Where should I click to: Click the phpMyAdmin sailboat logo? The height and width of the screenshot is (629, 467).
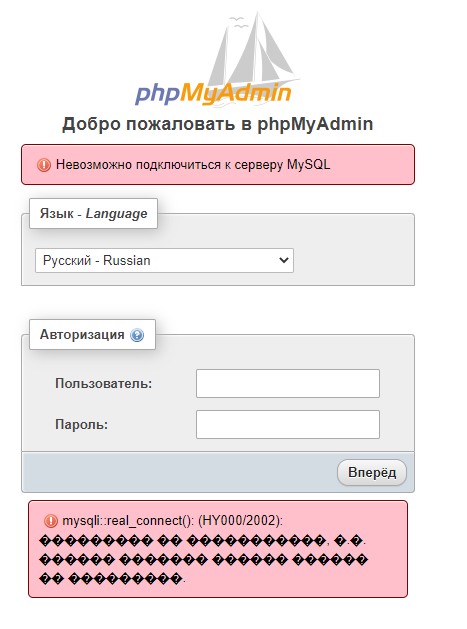[x=217, y=59]
